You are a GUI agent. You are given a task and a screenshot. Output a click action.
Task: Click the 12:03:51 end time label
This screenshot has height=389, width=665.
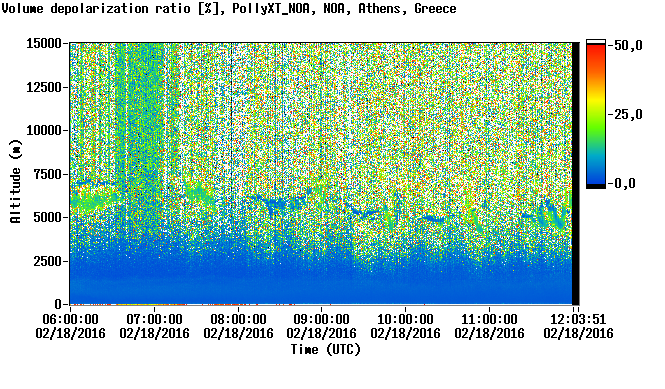pos(578,319)
